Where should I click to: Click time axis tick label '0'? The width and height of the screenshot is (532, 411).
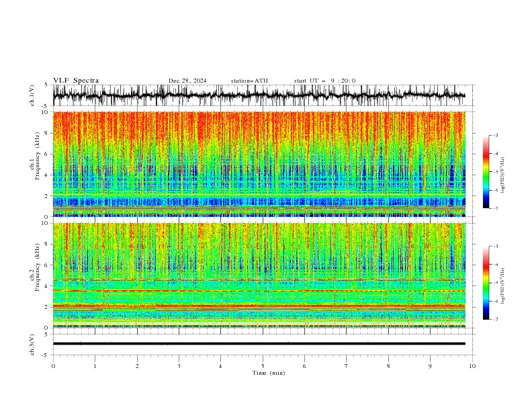[x=53, y=366]
